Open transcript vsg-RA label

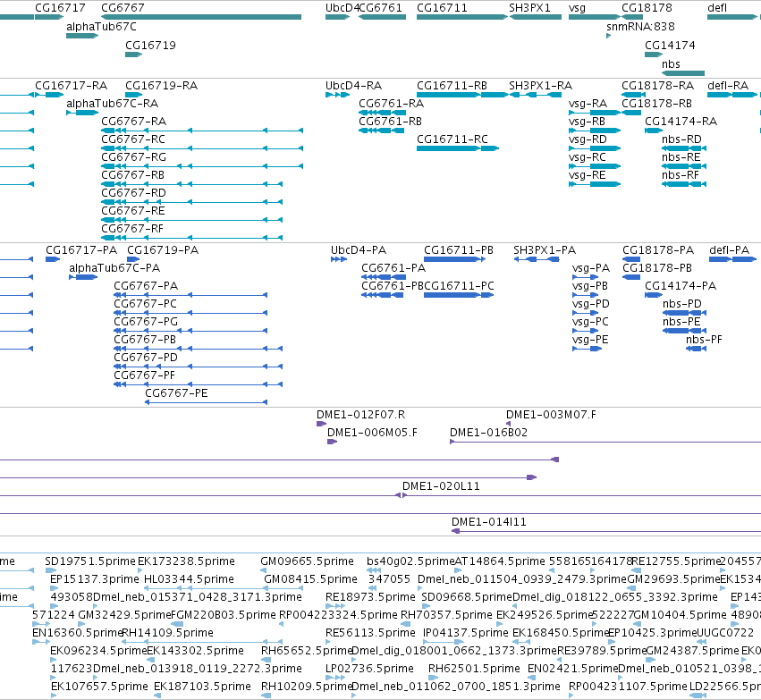(588, 104)
